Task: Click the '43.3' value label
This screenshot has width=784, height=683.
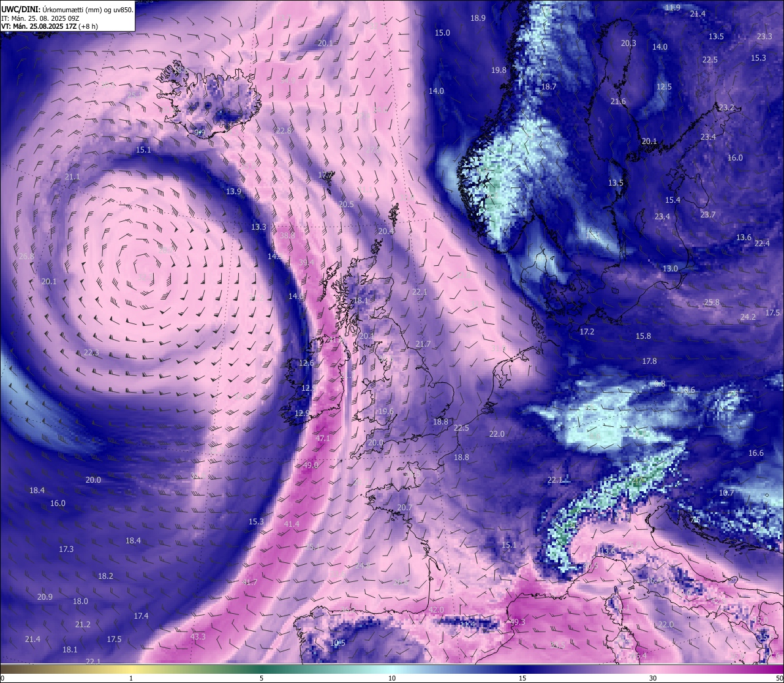Action: pyautogui.click(x=198, y=637)
